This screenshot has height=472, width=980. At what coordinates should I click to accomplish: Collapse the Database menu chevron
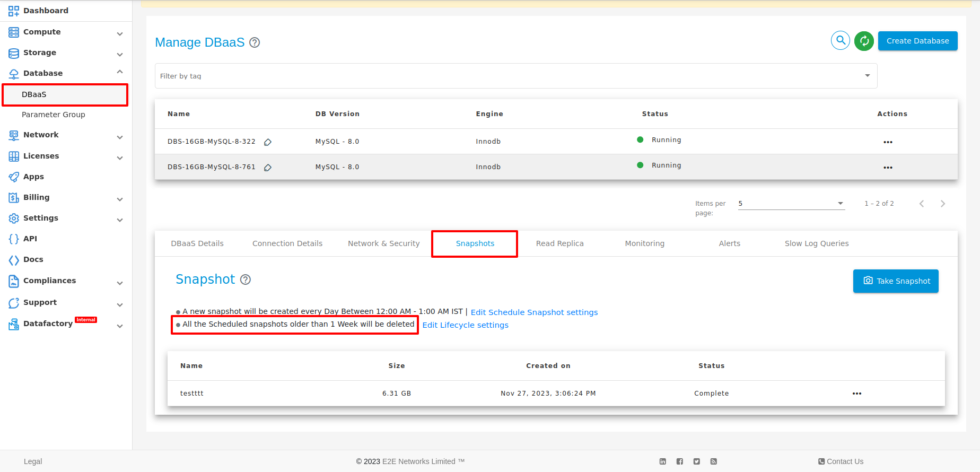pos(120,72)
